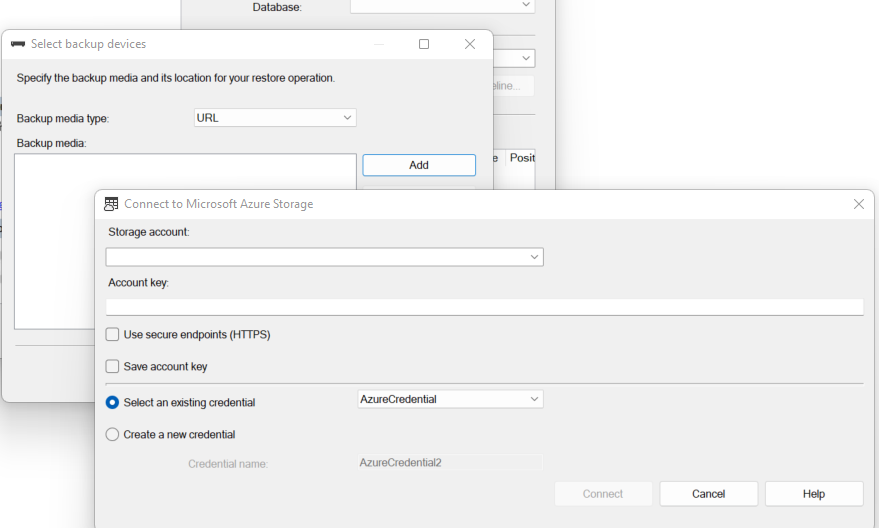
Task: Close the Connect to Microsoft Azure Storage dialog
Action: (858, 204)
